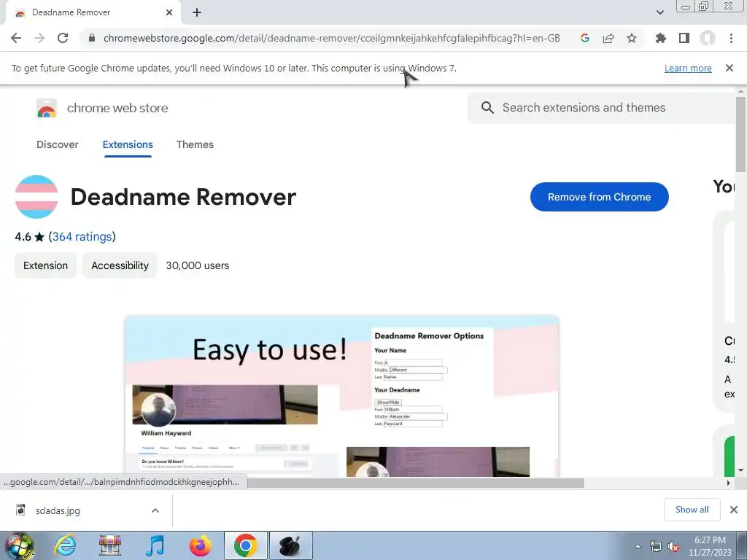Open the Easy to use screenshot
The width and height of the screenshot is (747, 560).
pyautogui.click(x=341, y=396)
